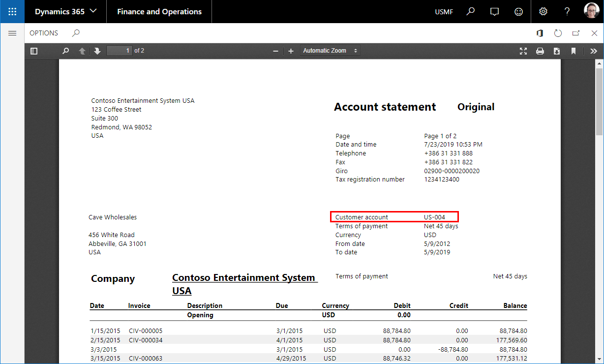
Task: Select the 'Account statement' heading
Action: (385, 107)
